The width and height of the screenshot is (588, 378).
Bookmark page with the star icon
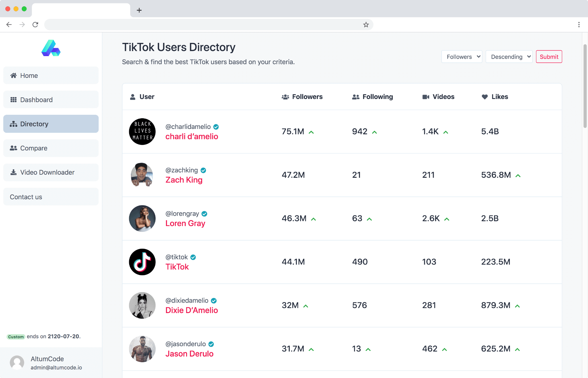point(366,25)
